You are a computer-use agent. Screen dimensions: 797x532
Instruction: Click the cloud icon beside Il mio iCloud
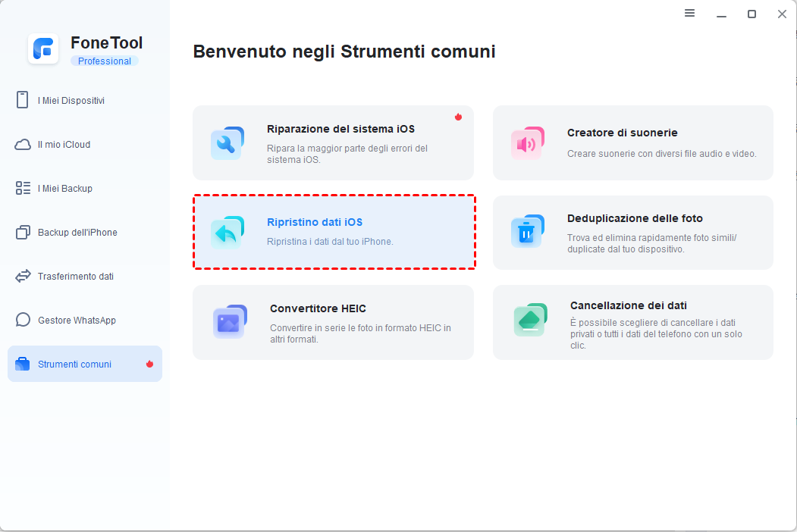(x=23, y=144)
